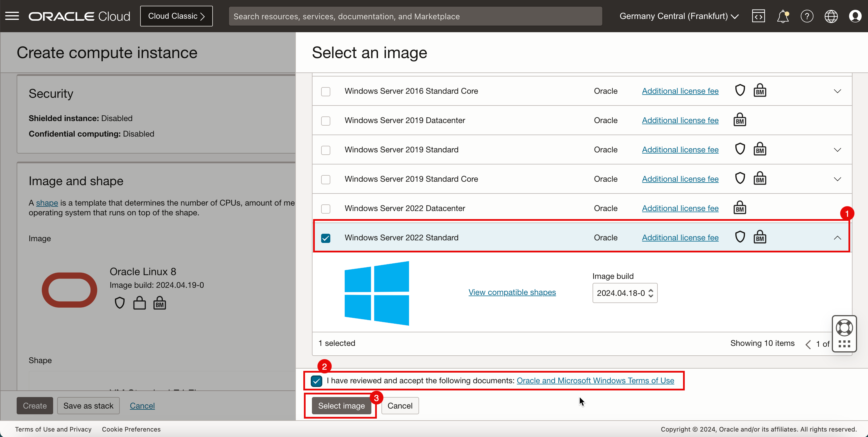Click the View compatible shapes link
This screenshot has height=437, width=868.
coord(512,292)
